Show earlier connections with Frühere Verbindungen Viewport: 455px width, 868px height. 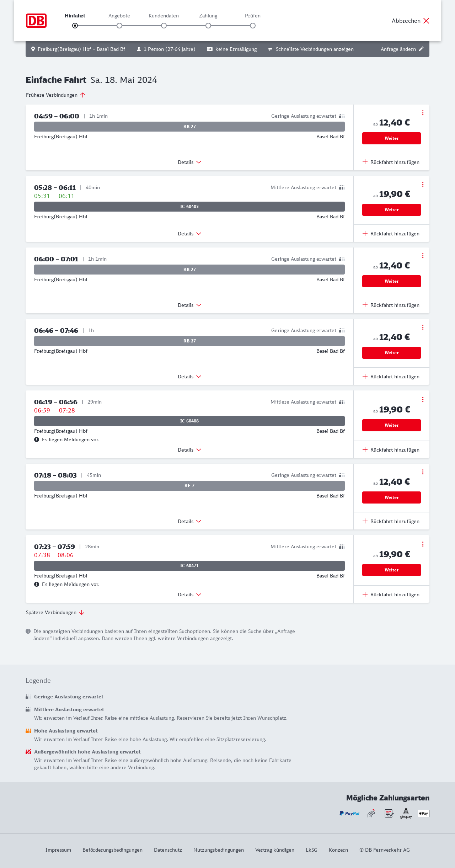tap(56, 95)
